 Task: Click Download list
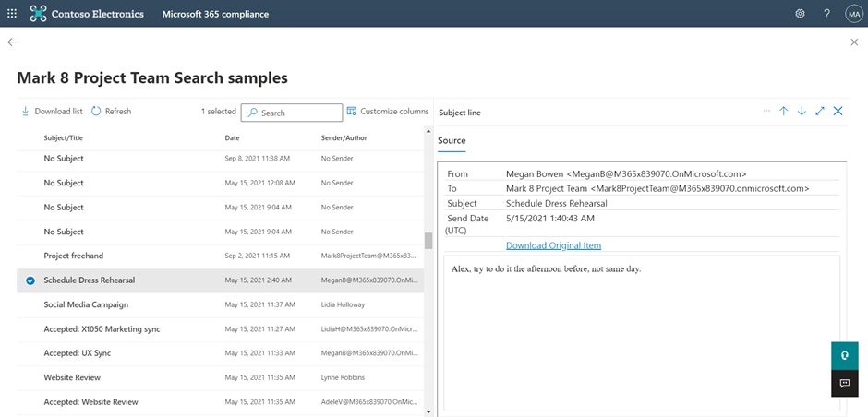[52, 111]
